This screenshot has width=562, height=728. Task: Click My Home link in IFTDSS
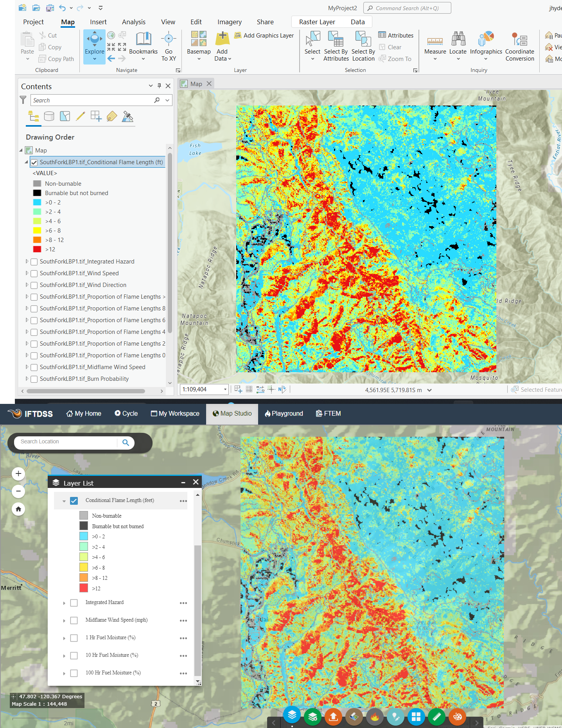[x=84, y=414]
